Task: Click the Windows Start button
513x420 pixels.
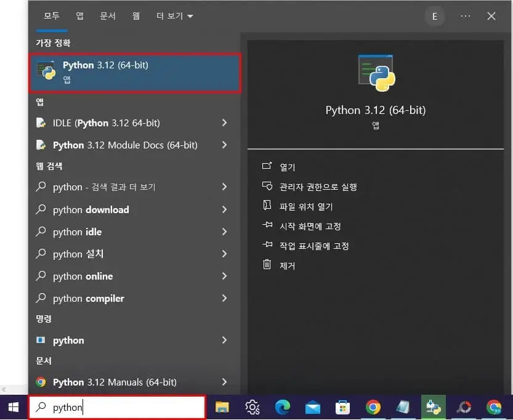Action: (x=14, y=407)
